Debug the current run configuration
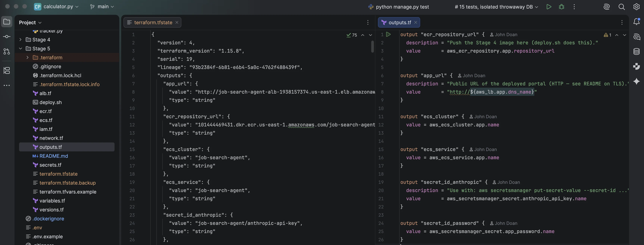This screenshot has width=644, height=245. pyautogui.click(x=562, y=7)
